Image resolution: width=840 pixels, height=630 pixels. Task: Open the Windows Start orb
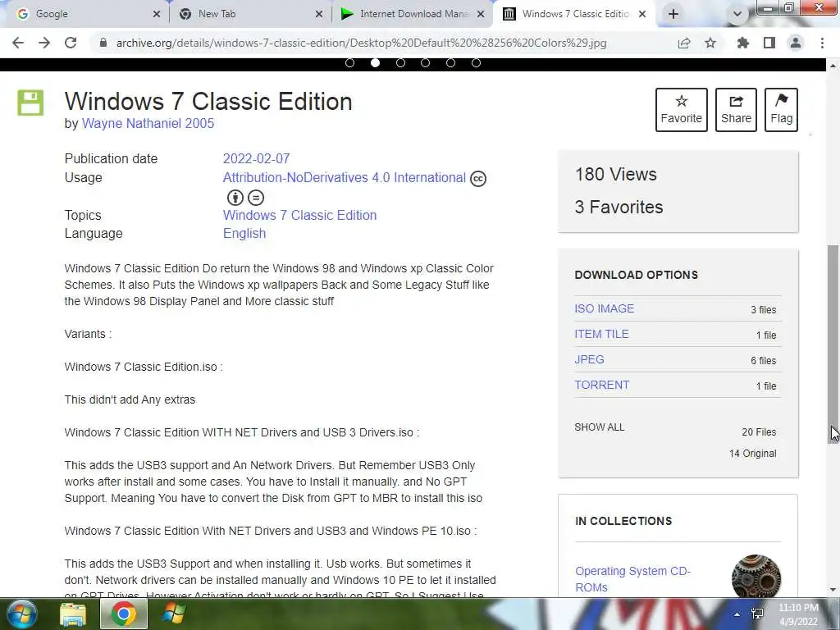point(21,614)
